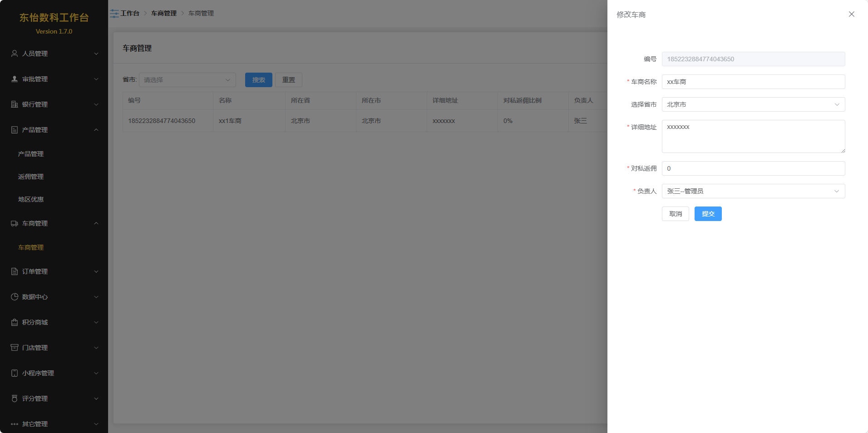Focus the 车商名称 input field
The image size is (868, 433).
pyautogui.click(x=753, y=82)
